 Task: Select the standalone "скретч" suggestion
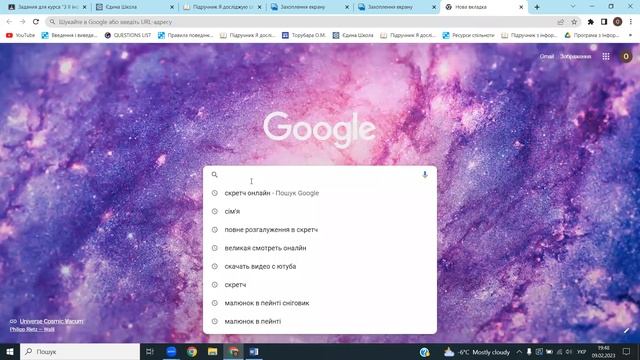coord(320,285)
